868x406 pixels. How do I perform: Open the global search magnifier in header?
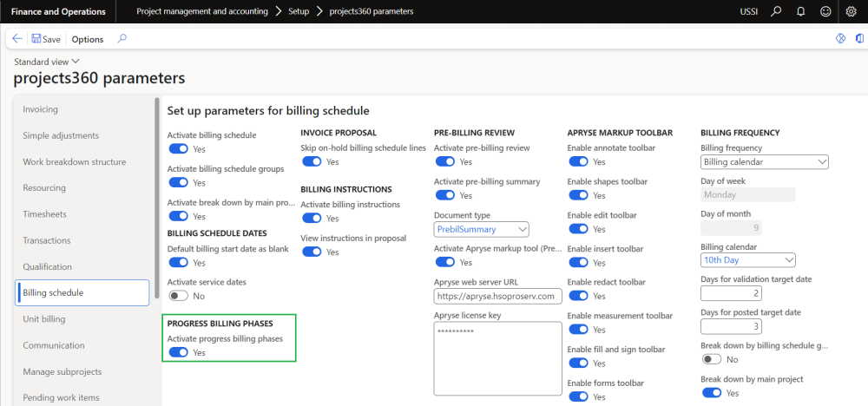pyautogui.click(x=776, y=12)
